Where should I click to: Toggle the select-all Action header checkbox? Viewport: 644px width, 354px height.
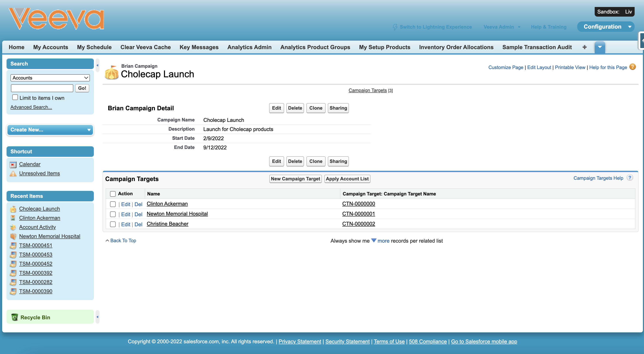pyautogui.click(x=113, y=194)
